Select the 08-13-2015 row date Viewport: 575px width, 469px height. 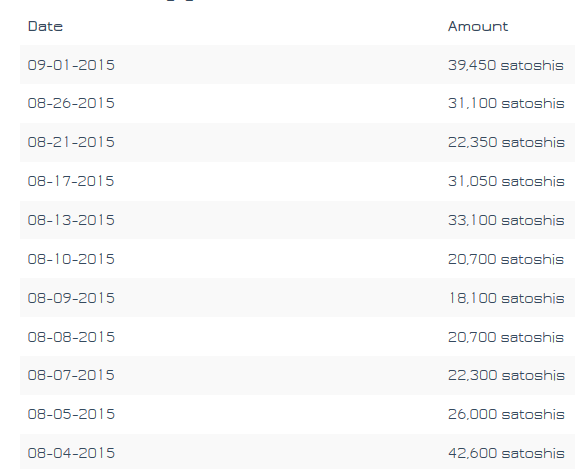coord(71,220)
